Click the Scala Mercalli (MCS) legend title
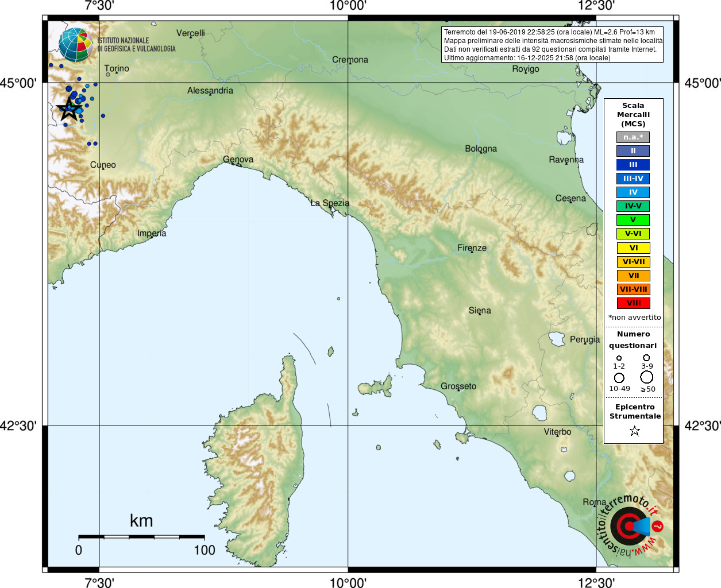This screenshot has width=721, height=588. pos(633,115)
